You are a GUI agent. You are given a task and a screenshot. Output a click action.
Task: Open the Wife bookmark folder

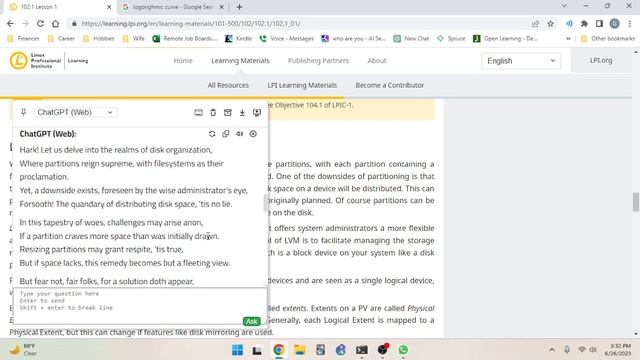coord(134,39)
